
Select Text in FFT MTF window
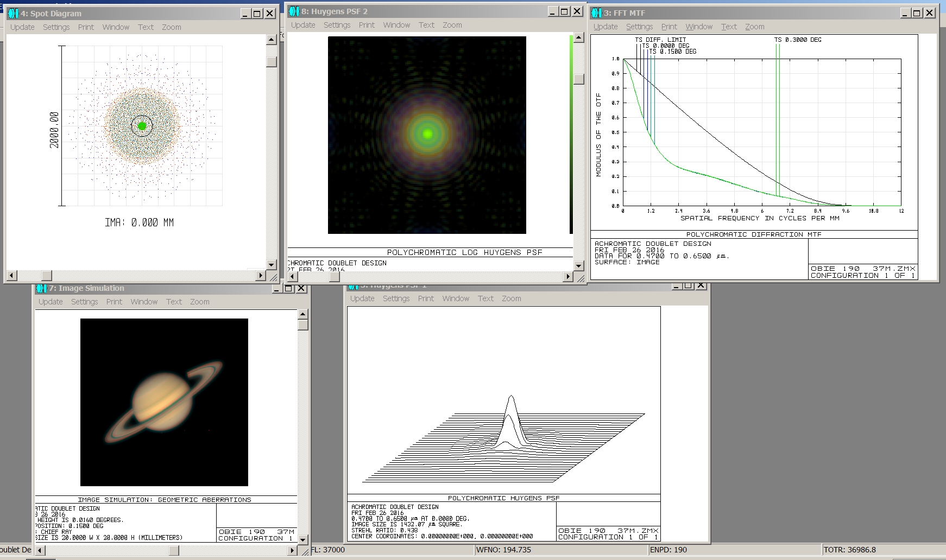pyautogui.click(x=729, y=27)
